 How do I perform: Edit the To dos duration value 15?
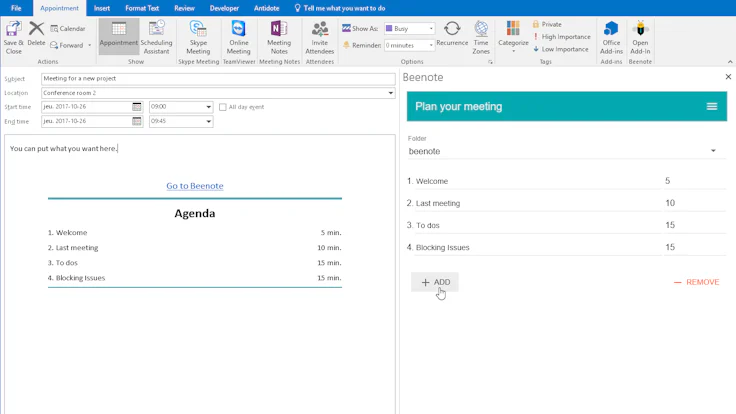695,225
